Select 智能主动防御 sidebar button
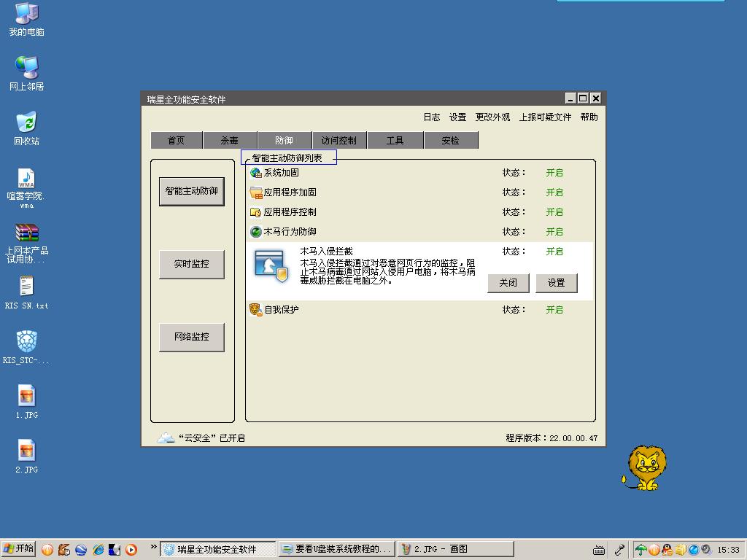 point(192,192)
